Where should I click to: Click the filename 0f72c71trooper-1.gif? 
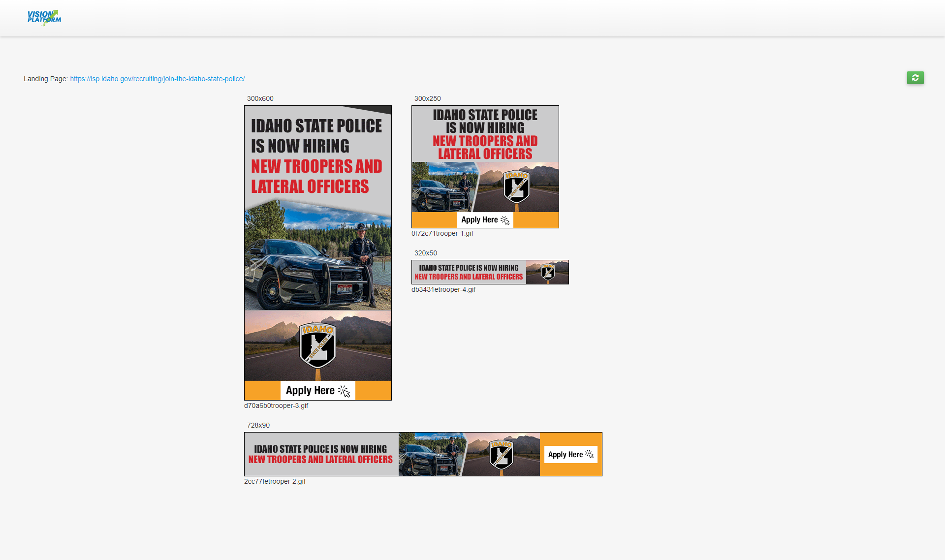click(x=442, y=233)
